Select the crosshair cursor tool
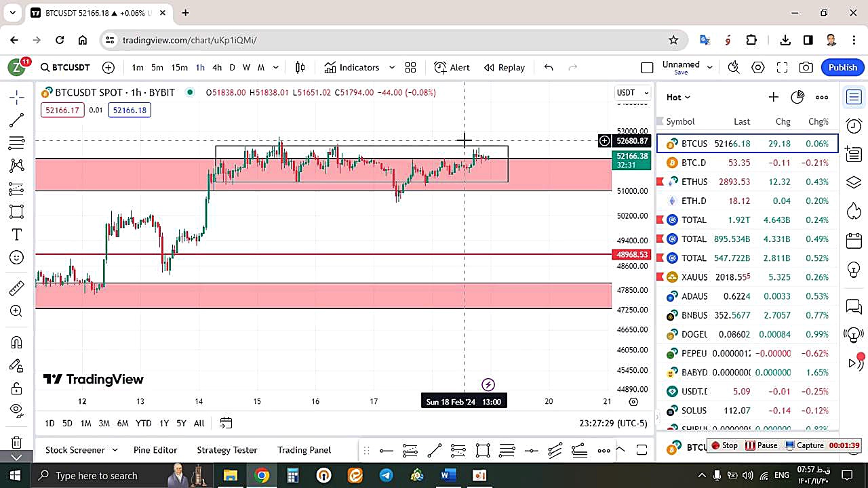This screenshot has height=488, width=868. pos(17,97)
